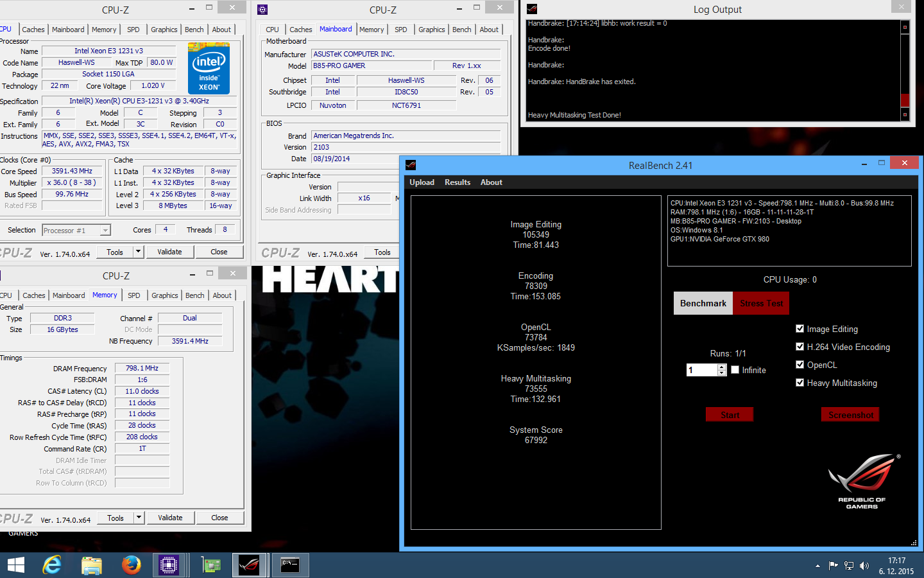Open Action Center flag in tray
924x578 pixels.
point(833,566)
